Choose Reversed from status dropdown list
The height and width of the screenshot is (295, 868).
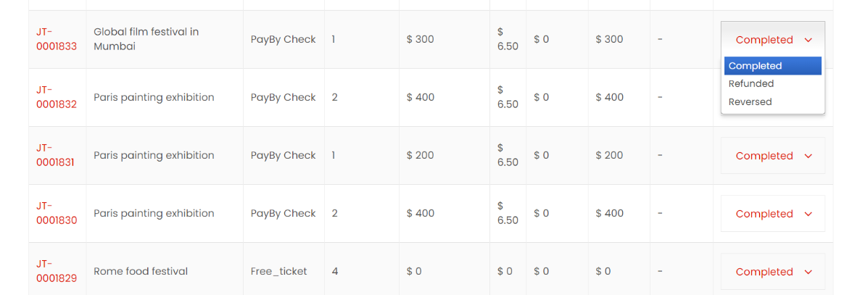pyautogui.click(x=750, y=102)
